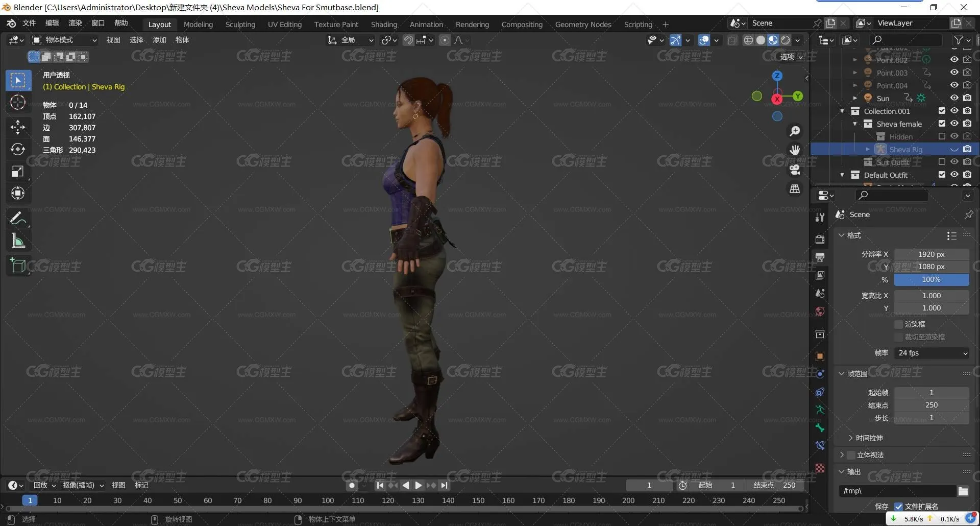Open the 抠像(插帧) keying menu

(83, 486)
